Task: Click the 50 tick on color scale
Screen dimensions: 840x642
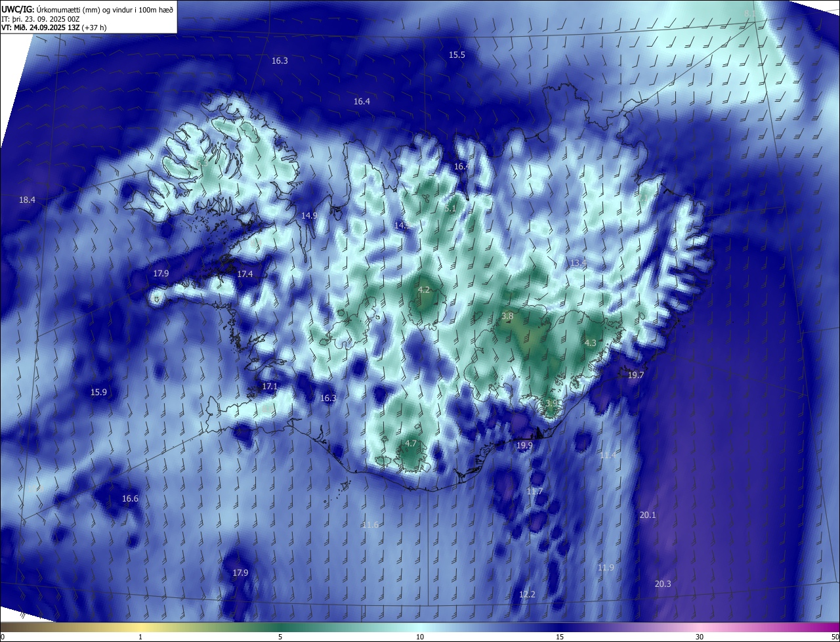Action: click(835, 637)
